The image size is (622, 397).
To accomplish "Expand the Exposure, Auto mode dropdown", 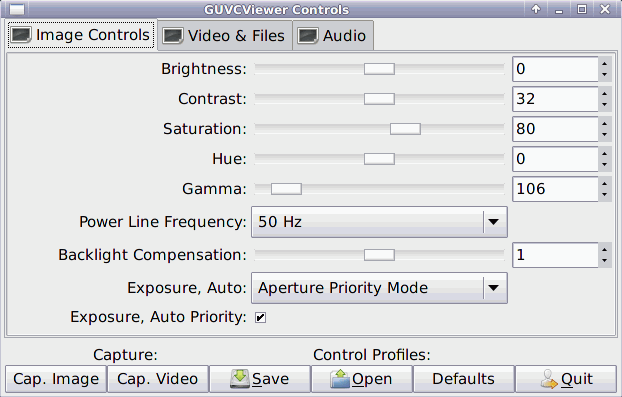I will pyautogui.click(x=379, y=288).
